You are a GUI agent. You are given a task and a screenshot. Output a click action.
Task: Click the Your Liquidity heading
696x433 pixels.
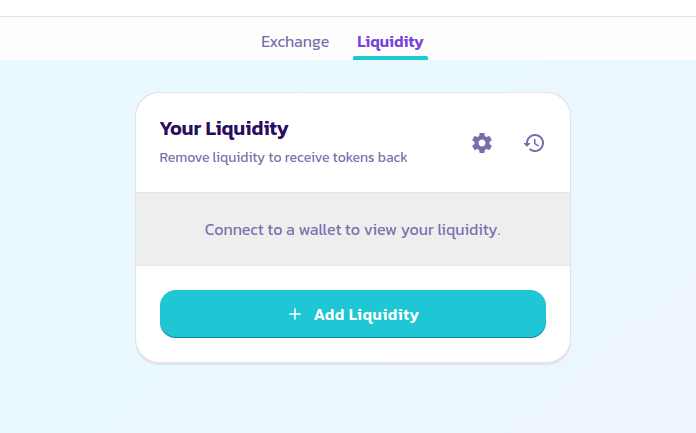pos(224,129)
